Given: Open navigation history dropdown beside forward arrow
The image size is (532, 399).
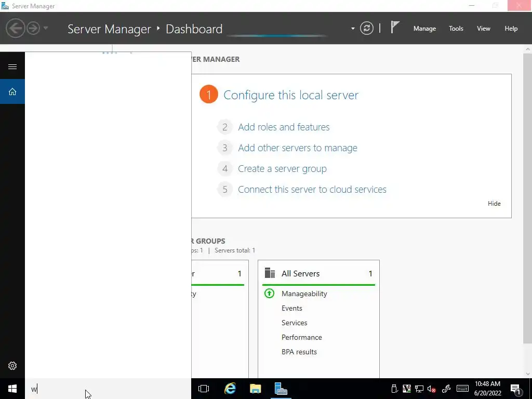Looking at the screenshot, I should point(46,28).
